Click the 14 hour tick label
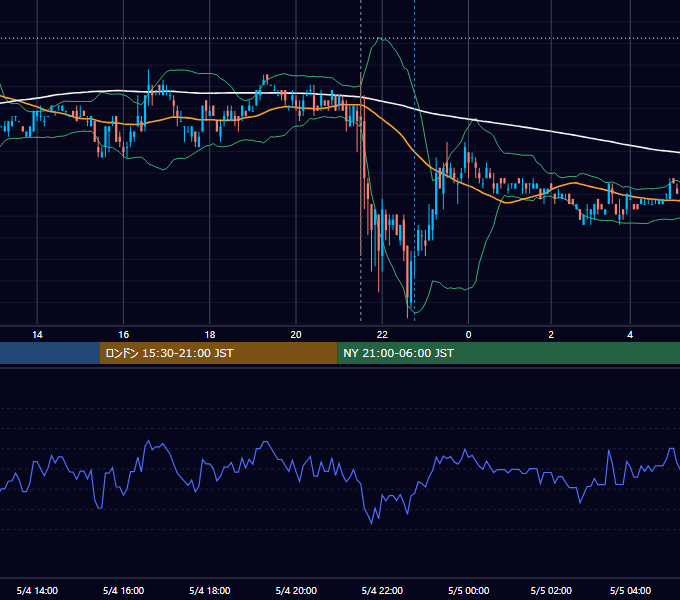The height and width of the screenshot is (600, 680). 37,335
